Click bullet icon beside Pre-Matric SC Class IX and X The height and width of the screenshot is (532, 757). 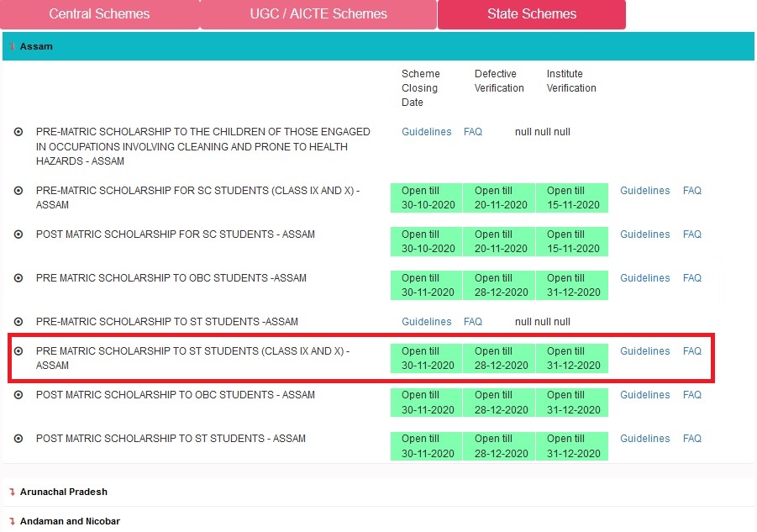(x=18, y=191)
